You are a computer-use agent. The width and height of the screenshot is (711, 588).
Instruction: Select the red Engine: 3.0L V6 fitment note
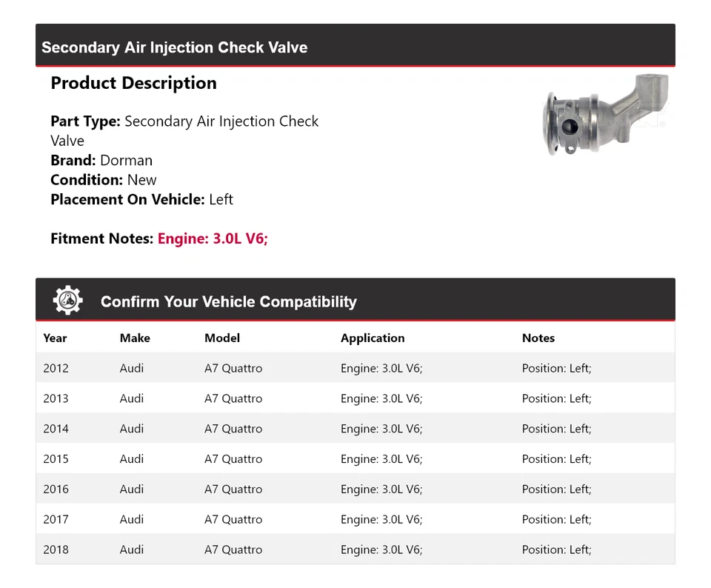coord(213,238)
